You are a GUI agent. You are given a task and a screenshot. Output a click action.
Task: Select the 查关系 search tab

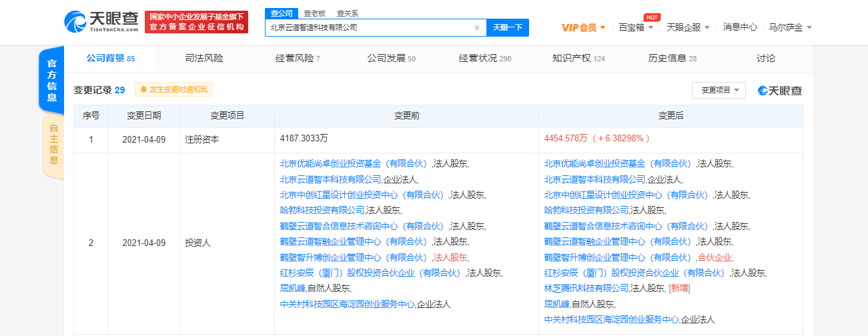click(x=347, y=13)
